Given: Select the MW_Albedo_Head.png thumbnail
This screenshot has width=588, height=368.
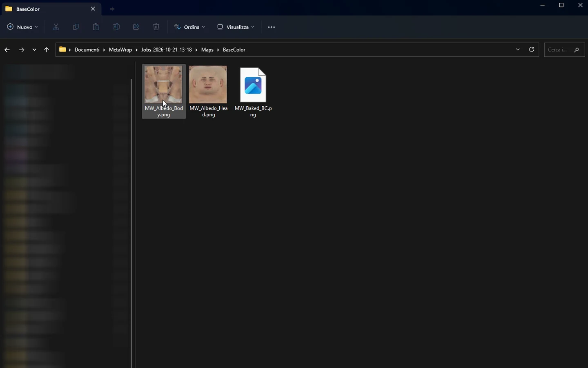Looking at the screenshot, I should [x=208, y=84].
